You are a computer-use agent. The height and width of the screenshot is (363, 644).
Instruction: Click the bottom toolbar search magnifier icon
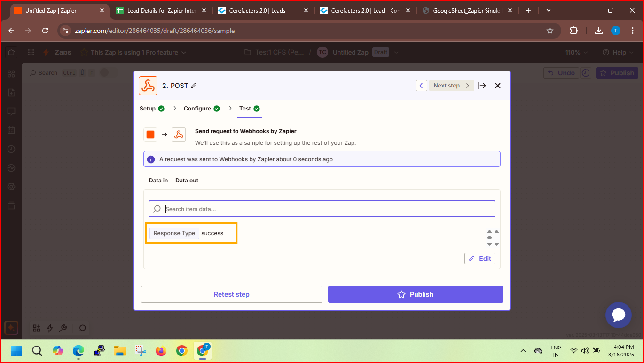click(82, 328)
